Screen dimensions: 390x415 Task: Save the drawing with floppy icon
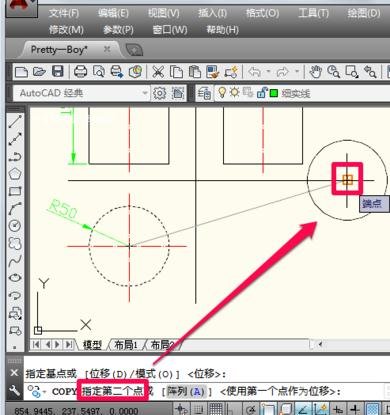[x=58, y=72]
